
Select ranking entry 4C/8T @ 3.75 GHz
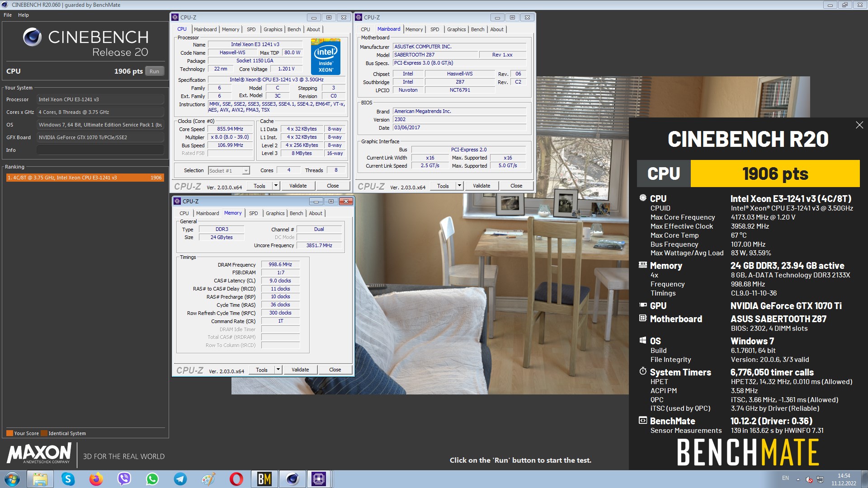pos(85,178)
